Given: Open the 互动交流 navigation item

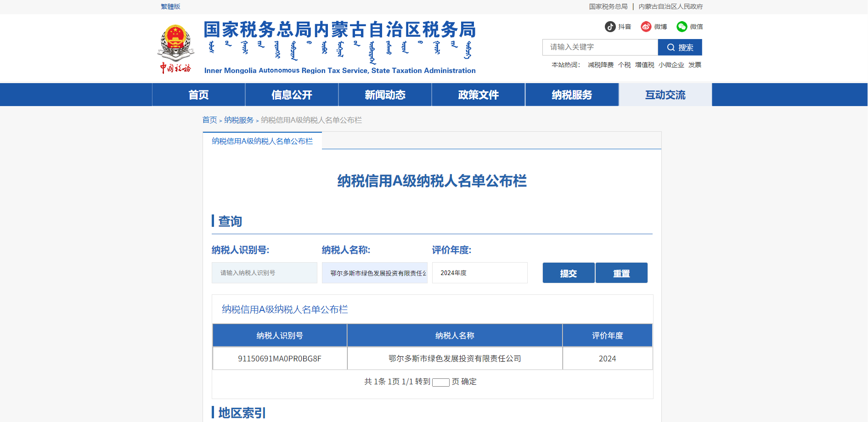Looking at the screenshot, I should click(x=665, y=95).
